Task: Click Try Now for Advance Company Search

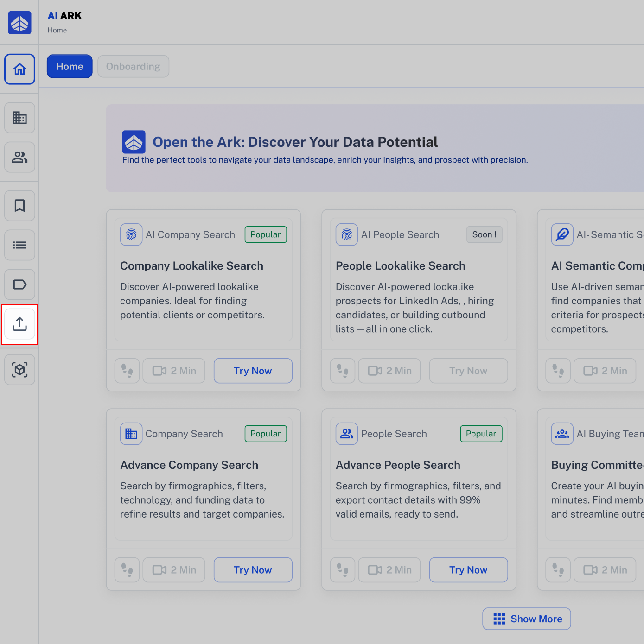Action: (253, 570)
